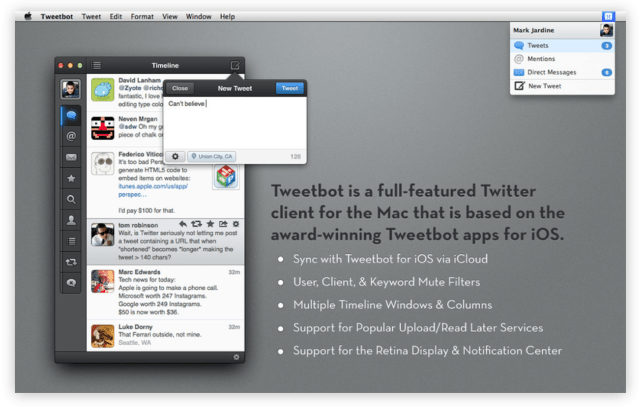Open Search magnifier in sidebar
The height and width of the screenshot is (407, 640).
coord(71,199)
